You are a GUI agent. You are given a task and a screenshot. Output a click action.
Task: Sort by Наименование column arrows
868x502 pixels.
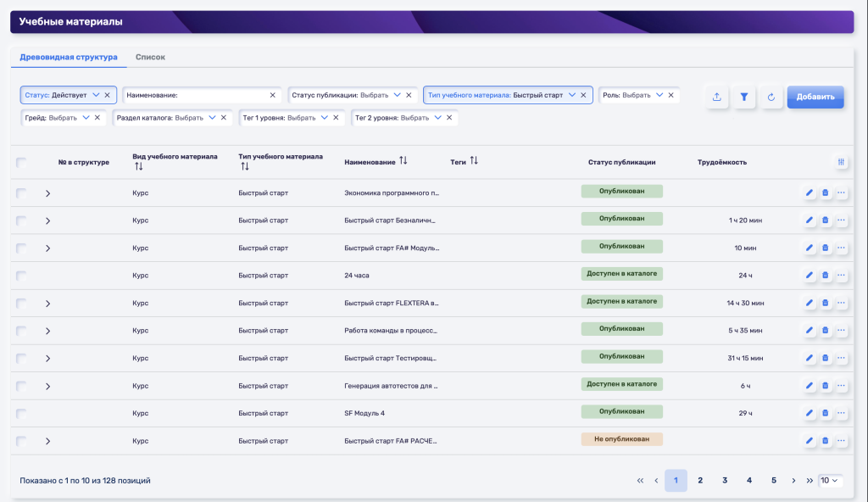click(x=403, y=161)
